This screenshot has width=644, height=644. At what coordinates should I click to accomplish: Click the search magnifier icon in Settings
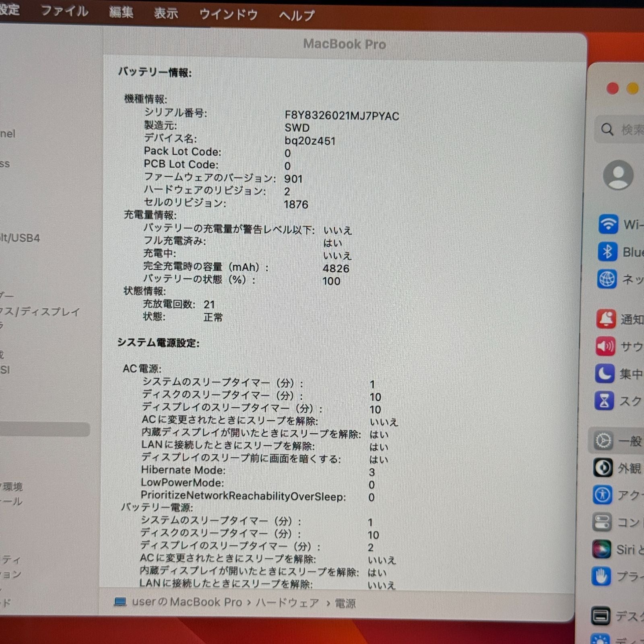607,129
